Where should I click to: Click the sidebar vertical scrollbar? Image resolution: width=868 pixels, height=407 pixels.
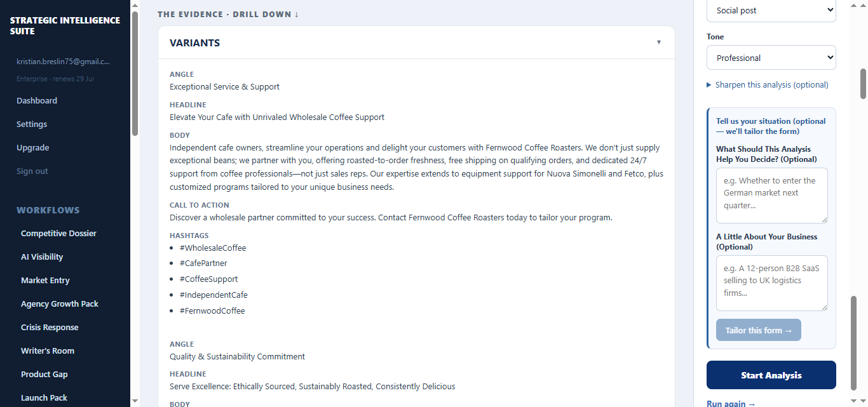[135, 74]
